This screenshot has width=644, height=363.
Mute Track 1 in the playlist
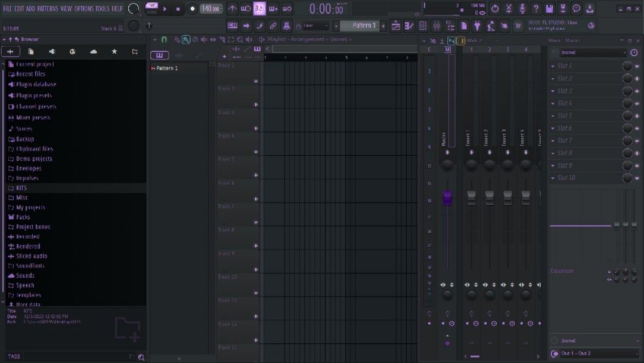256,81
